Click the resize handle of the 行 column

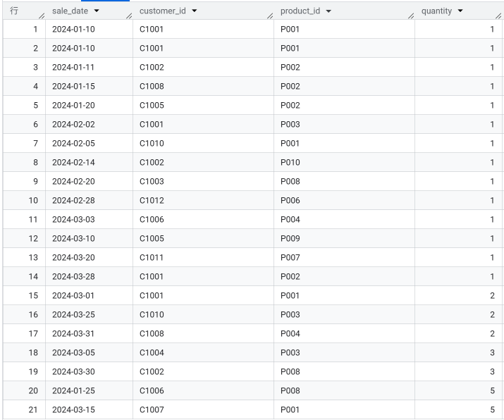click(x=41, y=15)
